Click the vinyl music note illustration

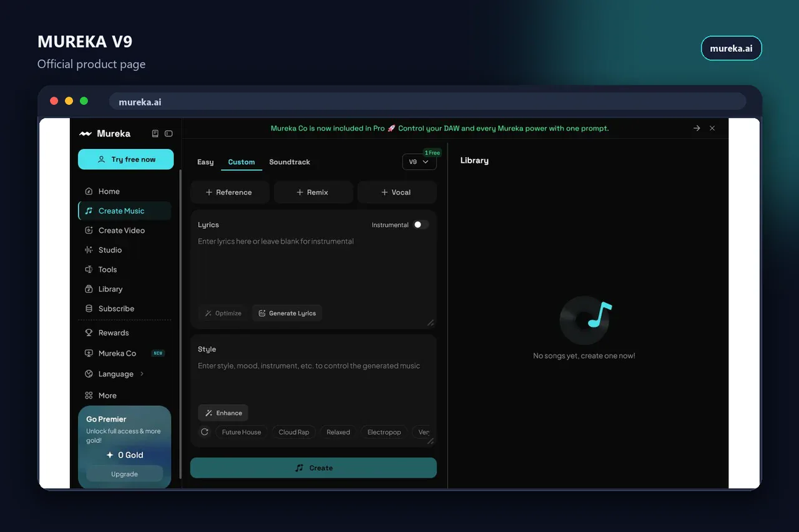coord(585,320)
